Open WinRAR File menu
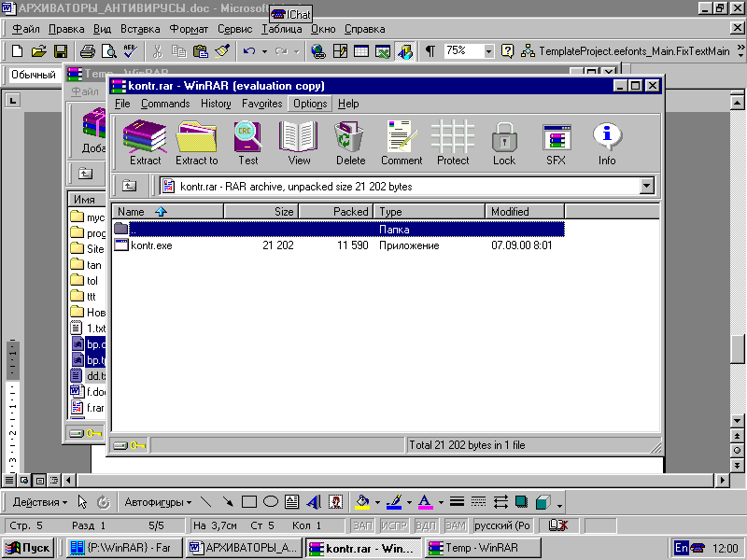Viewport: 747px width, 560px height. click(x=122, y=104)
